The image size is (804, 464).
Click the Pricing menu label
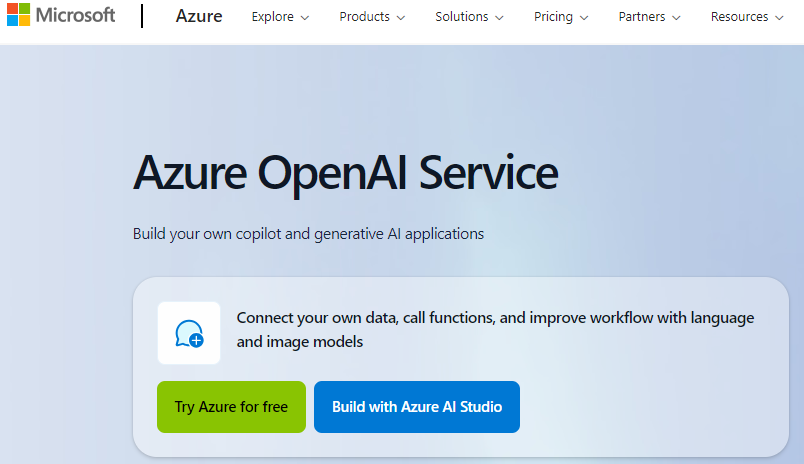[x=553, y=17]
